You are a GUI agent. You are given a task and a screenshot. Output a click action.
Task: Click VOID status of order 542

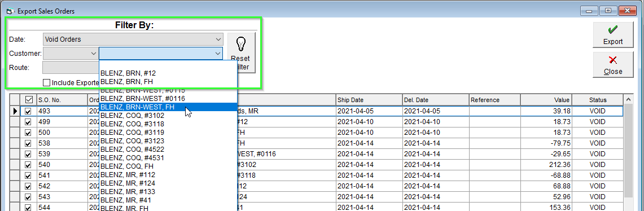point(597,186)
